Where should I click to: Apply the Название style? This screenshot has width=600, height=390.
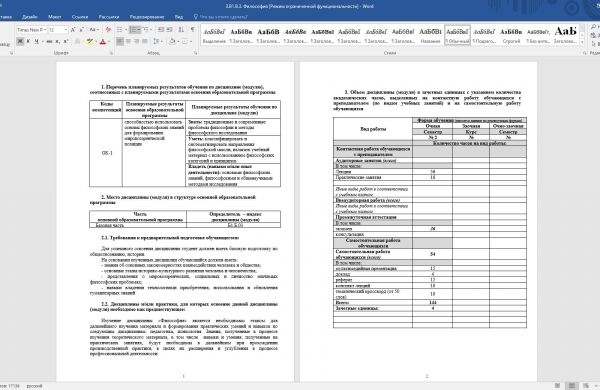click(430, 35)
